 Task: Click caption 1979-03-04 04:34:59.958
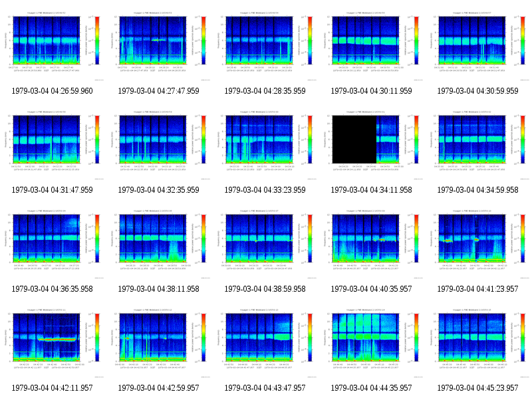tap(477, 190)
